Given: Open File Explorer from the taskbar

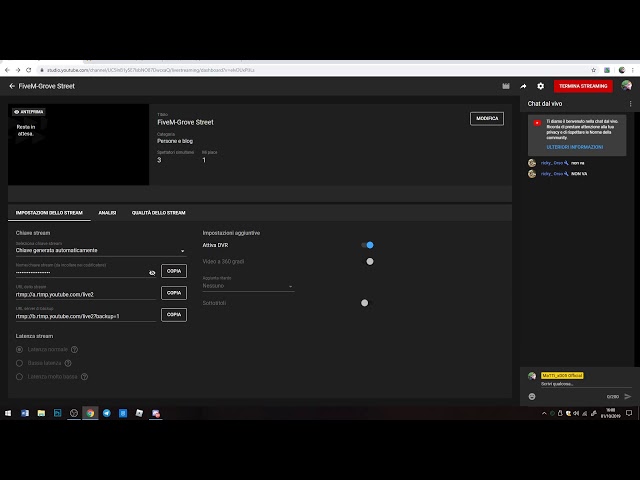Looking at the screenshot, I should (41, 413).
